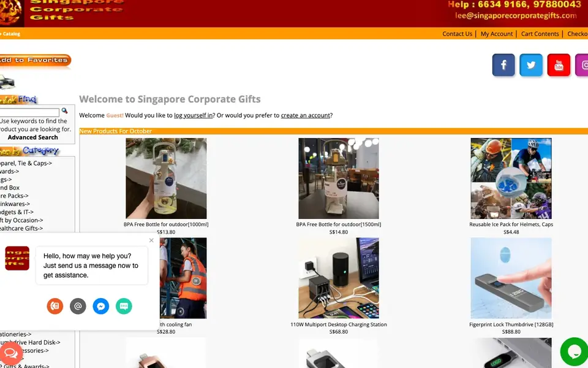Click the phone call chat icon
Image resolution: width=588 pixels, height=368 pixels.
(x=55, y=306)
